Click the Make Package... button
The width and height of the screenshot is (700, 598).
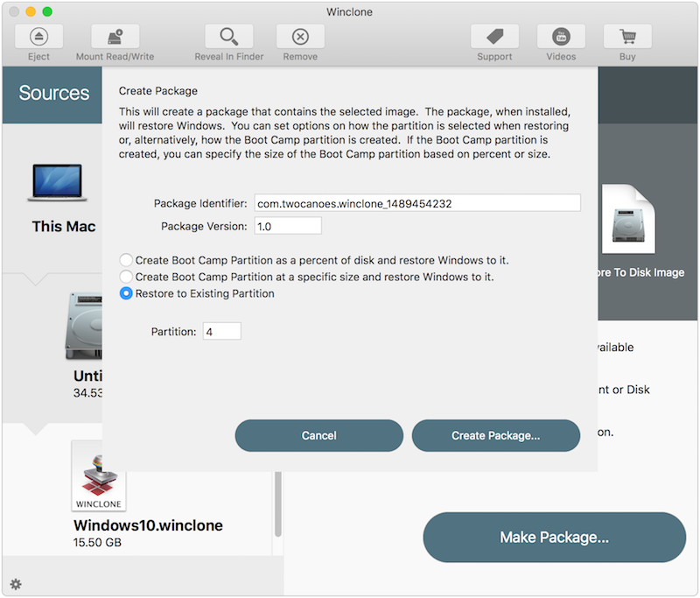(555, 538)
